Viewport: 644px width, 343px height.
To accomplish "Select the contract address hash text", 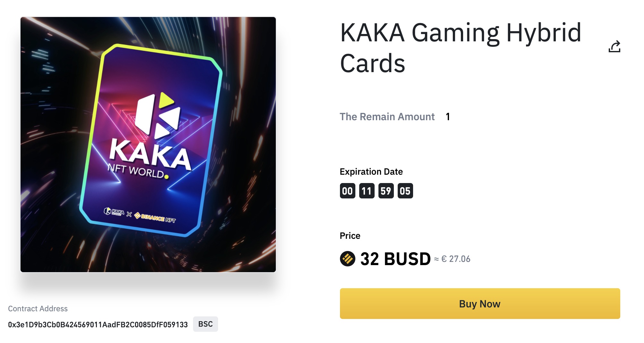I will click(x=98, y=325).
